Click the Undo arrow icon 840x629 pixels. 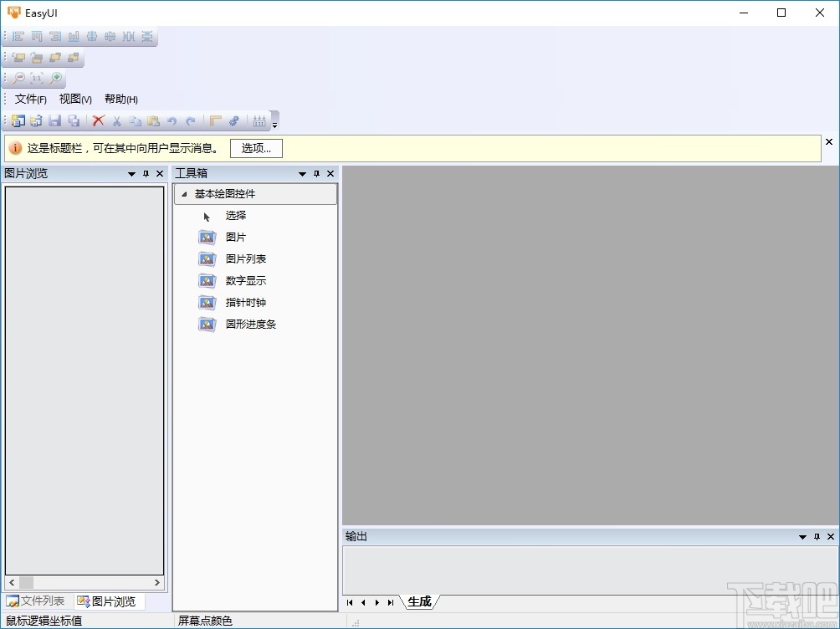172,120
